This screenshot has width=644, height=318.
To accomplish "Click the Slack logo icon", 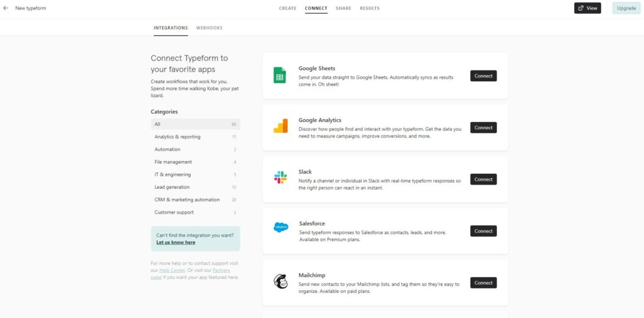I will [x=280, y=178].
